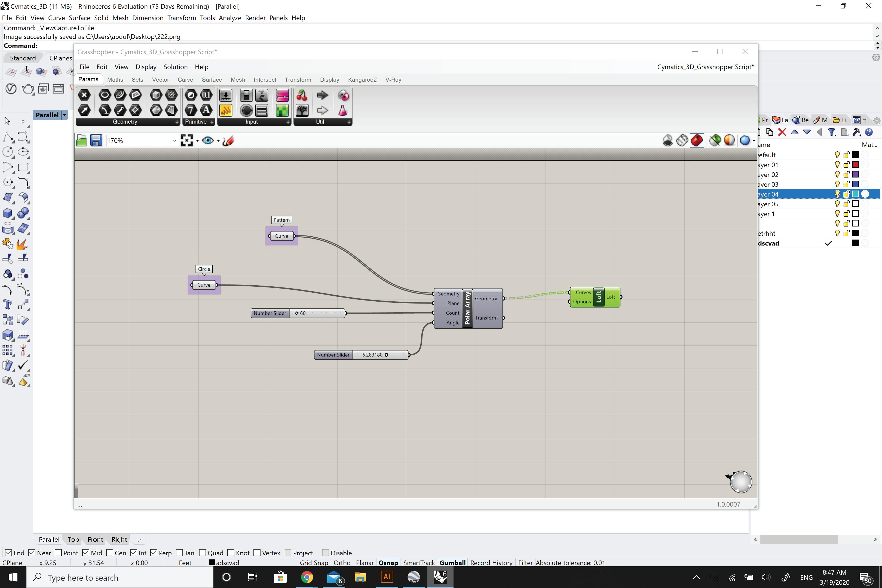
Task: Select the Text tool in the Rhino sidebar
Action: pos(8,304)
